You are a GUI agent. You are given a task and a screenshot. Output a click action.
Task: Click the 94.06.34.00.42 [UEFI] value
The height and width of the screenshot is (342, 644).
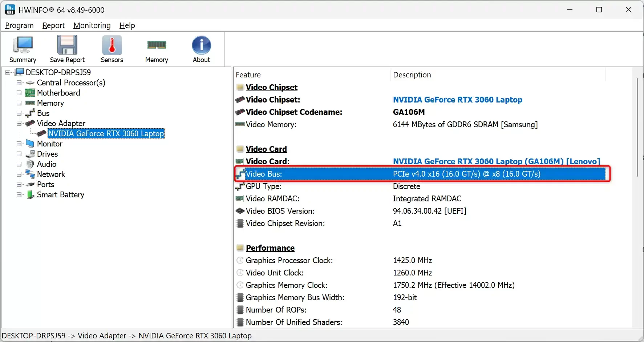429,211
